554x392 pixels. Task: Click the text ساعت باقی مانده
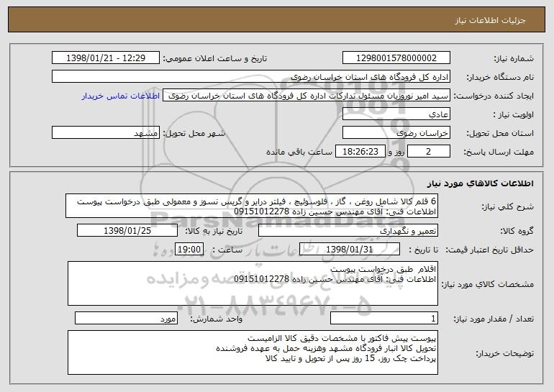[299, 152]
